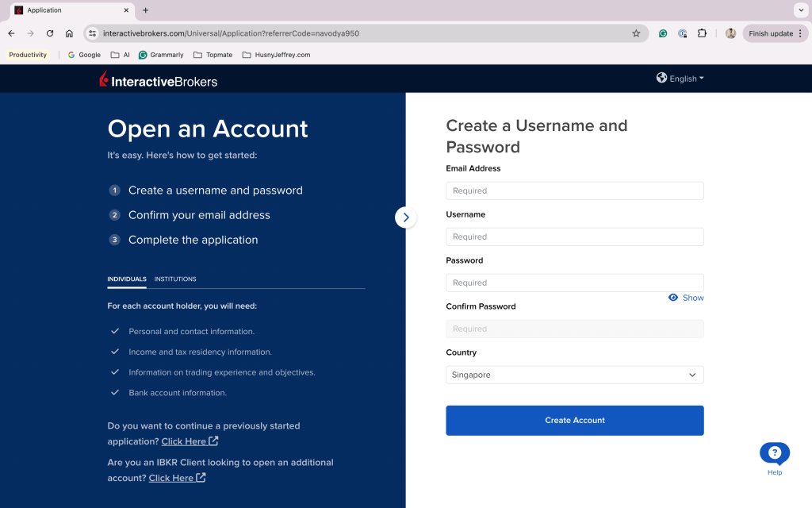812x508 pixels.
Task: Go to the browser home icon
Action: click(69, 33)
